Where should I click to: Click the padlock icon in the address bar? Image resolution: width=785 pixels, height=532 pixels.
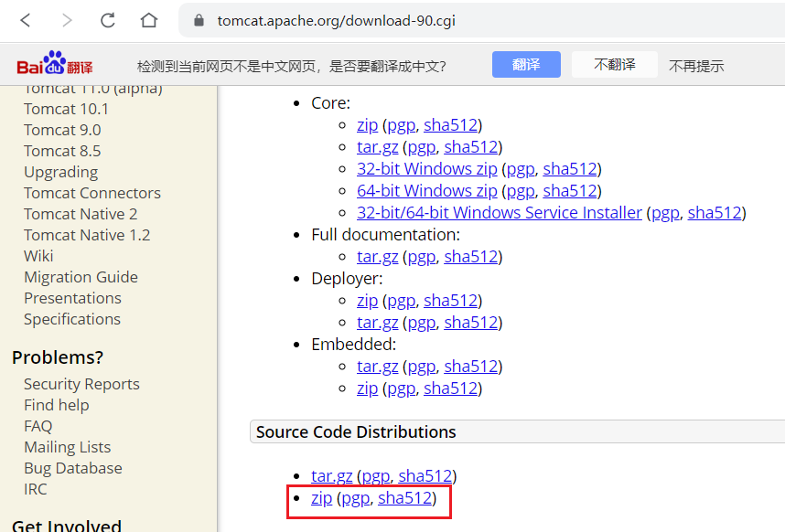click(197, 20)
